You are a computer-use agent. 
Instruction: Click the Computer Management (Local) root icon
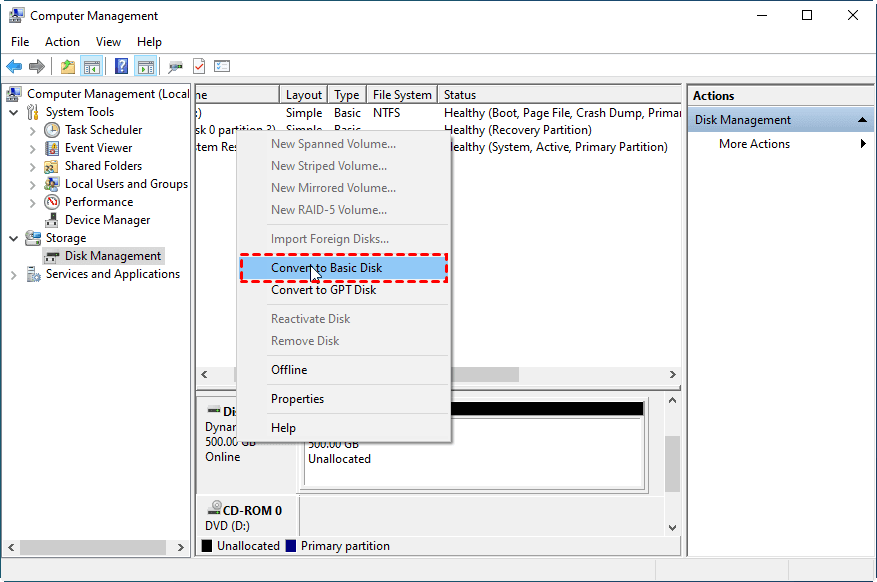pos(14,94)
